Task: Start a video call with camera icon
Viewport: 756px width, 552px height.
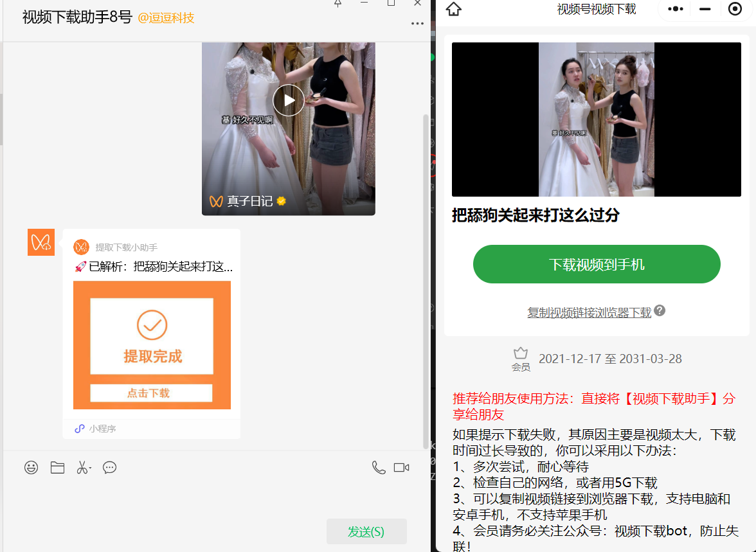Action: (x=401, y=468)
